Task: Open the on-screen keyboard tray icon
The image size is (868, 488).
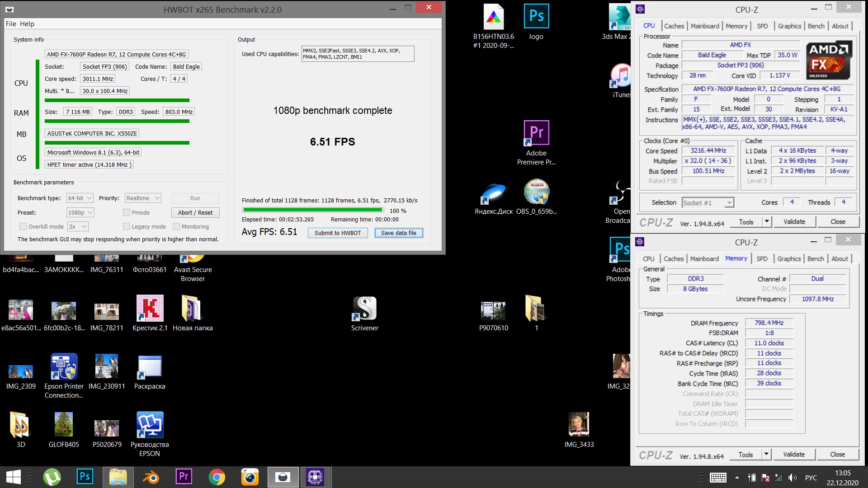Action: [x=718, y=478]
